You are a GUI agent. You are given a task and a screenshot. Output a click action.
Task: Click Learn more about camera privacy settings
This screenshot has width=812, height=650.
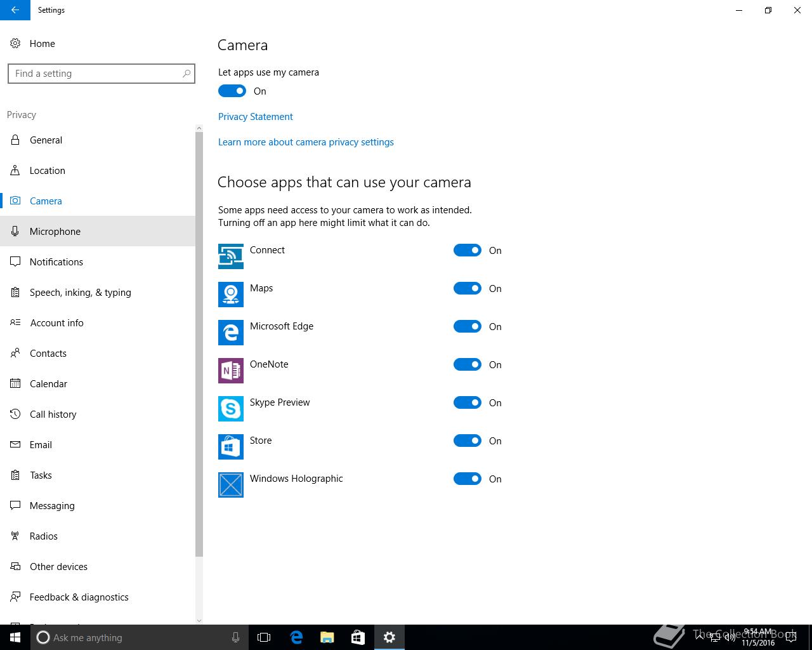(x=306, y=142)
